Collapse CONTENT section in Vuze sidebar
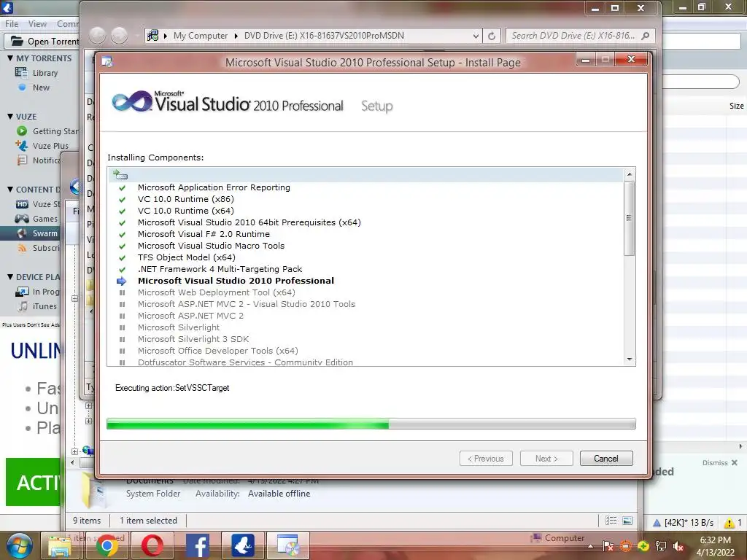Image resolution: width=747 pixels, height=560 pixels. tap(10, 190)
